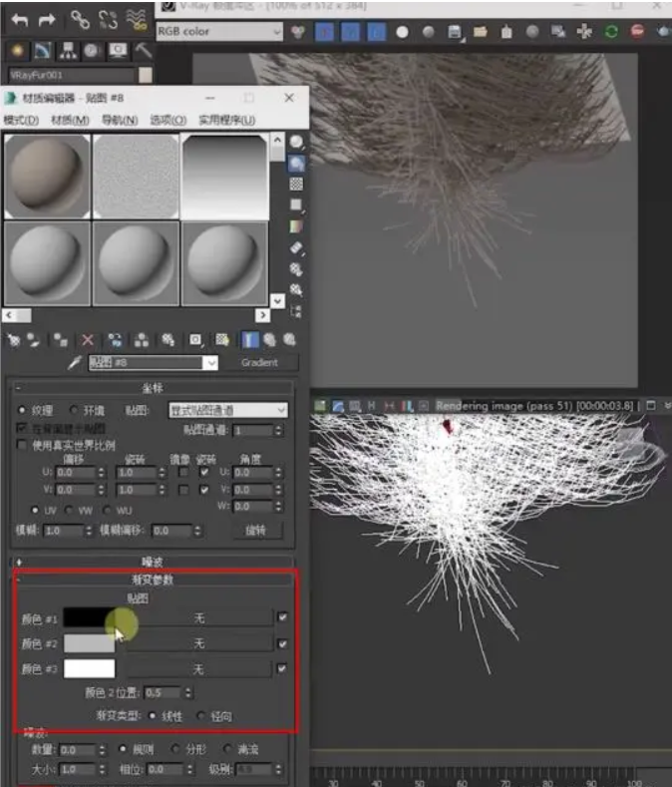Select the gradient map sample slot thumbnail
The width and height of the screenshot is (672, 787).
pos(224,175)
